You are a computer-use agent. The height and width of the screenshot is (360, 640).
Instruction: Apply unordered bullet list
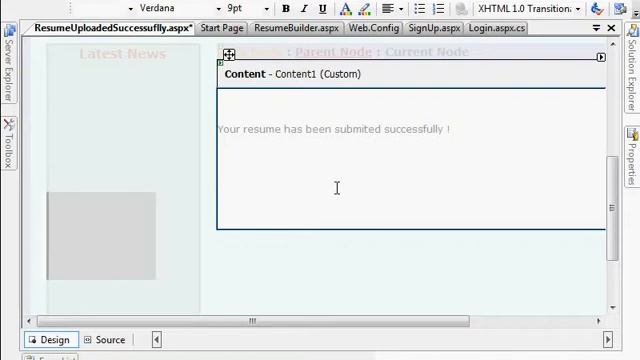(420, 9)
